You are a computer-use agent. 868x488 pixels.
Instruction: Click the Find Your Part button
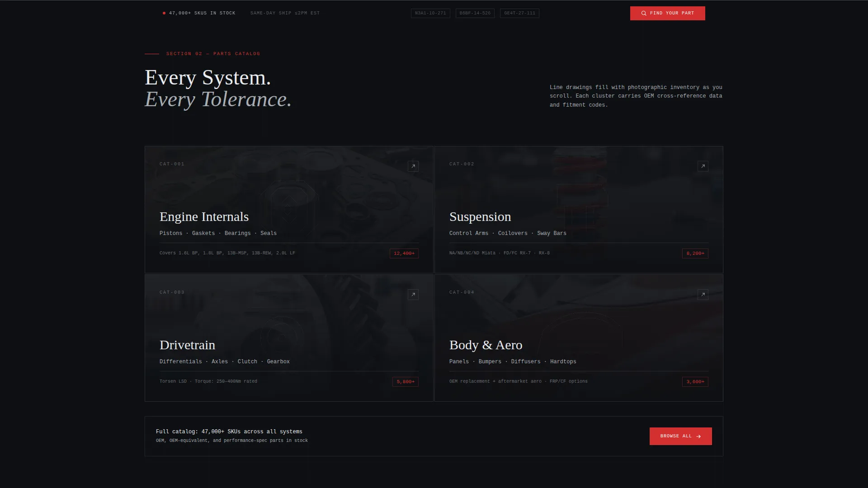668,13
